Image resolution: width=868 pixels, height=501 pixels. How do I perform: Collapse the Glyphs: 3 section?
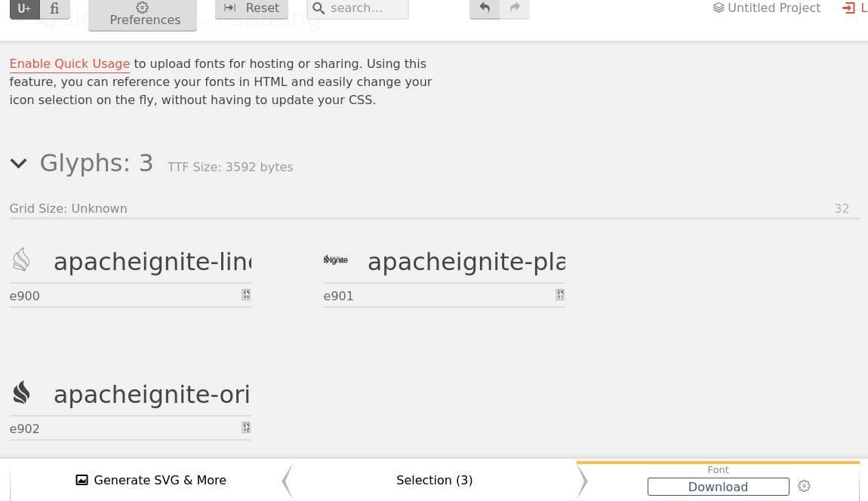(19, 164)
